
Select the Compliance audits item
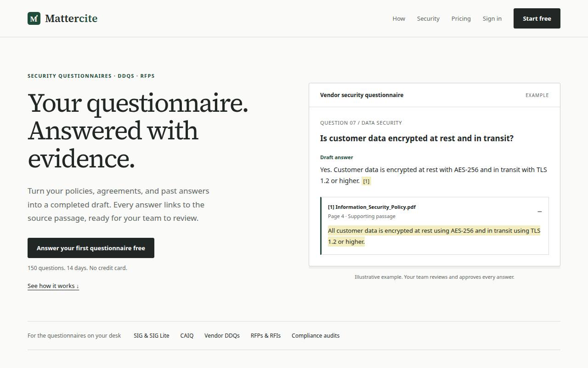(316, 335)
